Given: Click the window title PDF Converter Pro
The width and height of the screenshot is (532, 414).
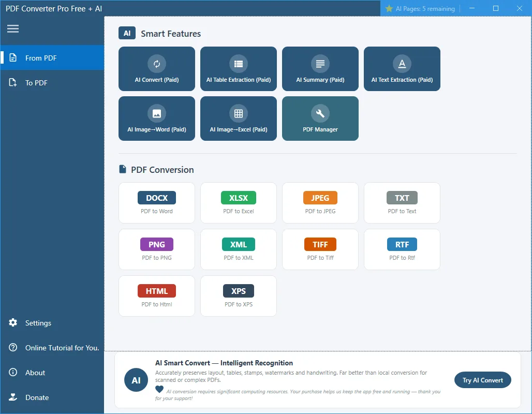Looking at the screenshot, I should pos(54,9).
